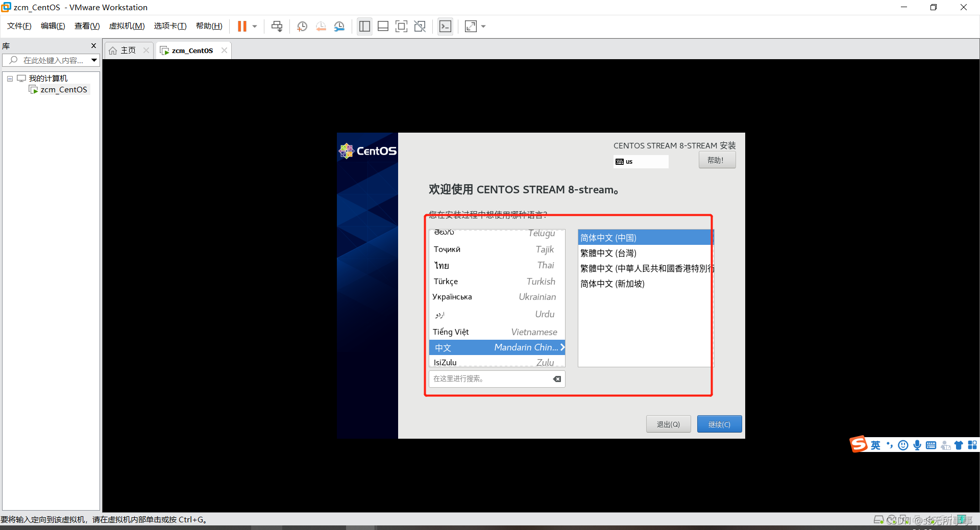Viewport: 980px width, 530px height.
Task: Select Urdu in the language list
Action: tap(497, 314)
